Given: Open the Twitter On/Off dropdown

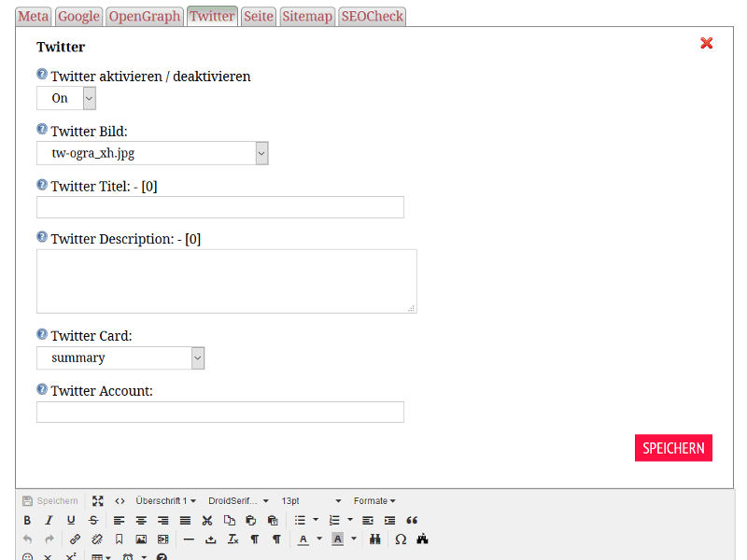Looking at the screenshot, I should [66, 98].
